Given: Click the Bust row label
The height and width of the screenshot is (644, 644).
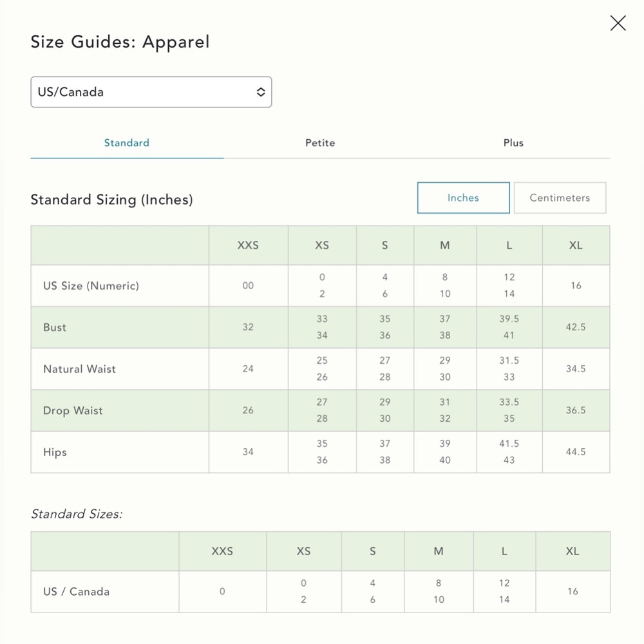Looking at the screenshot, I should coord(55,327).
